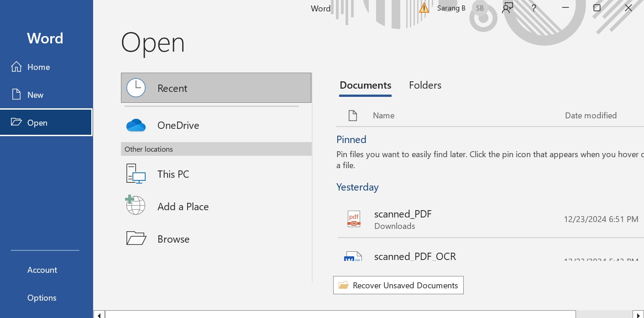
Task: Choose Add a Place
Action: point(216,207)
